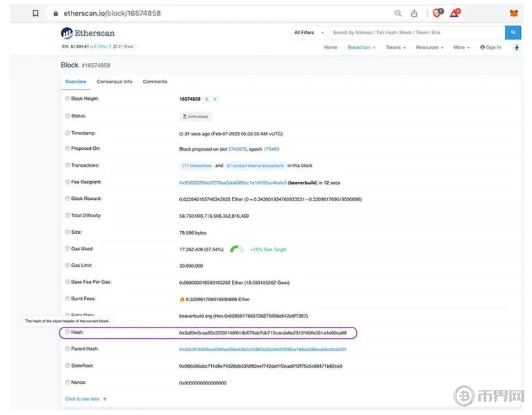Viewport: 532px width, 415px height.
Task: Go to the next block arrow
Action: [x=215, y=99]
